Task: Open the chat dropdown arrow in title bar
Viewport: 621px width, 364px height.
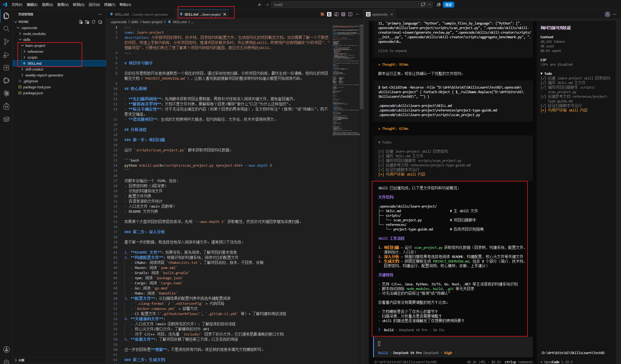Action: pyautogui.click(x=430, y=5)
